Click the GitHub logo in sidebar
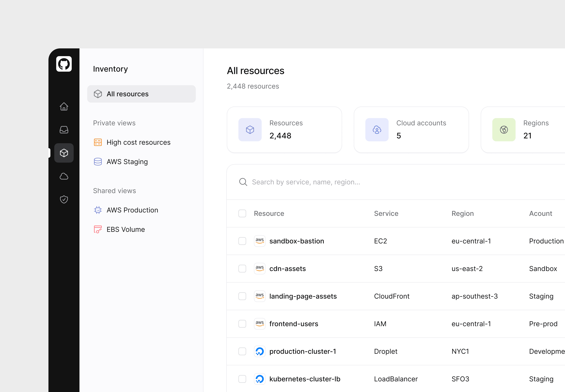This screenshot has width=565, height=392. click(x=64, y=64)
